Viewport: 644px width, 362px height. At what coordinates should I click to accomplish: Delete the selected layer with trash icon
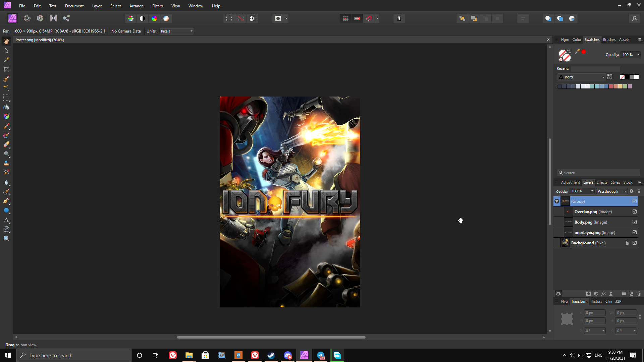coord(639,294)
